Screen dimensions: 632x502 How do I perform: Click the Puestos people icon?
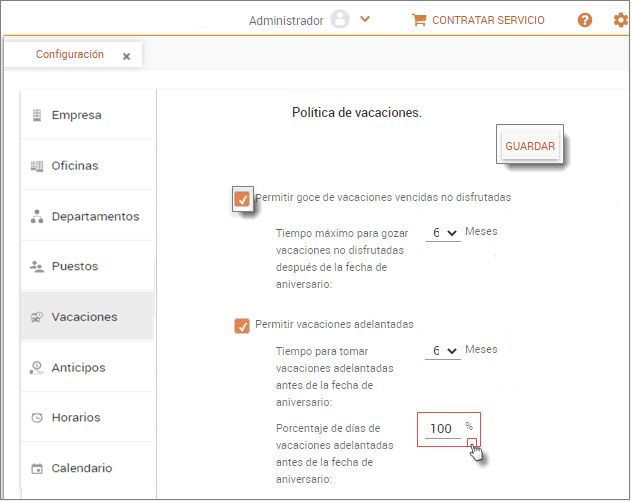[x=37, y=267]
